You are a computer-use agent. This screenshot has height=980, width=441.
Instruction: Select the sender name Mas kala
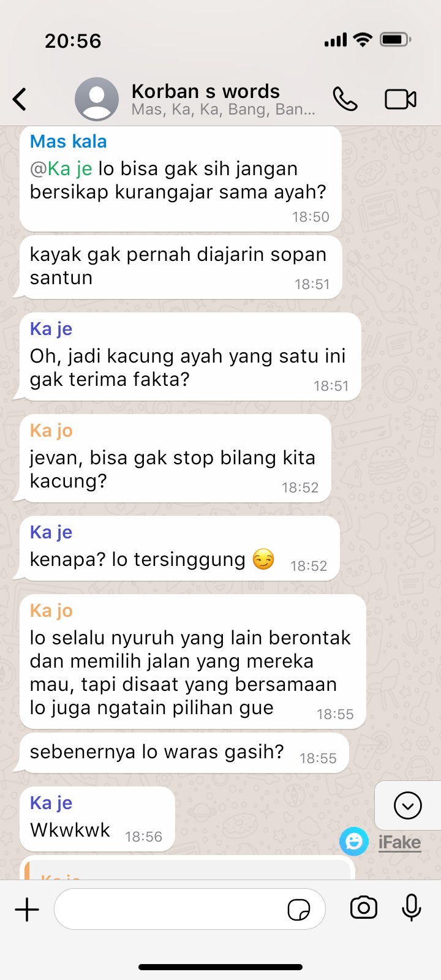(69, 141)
